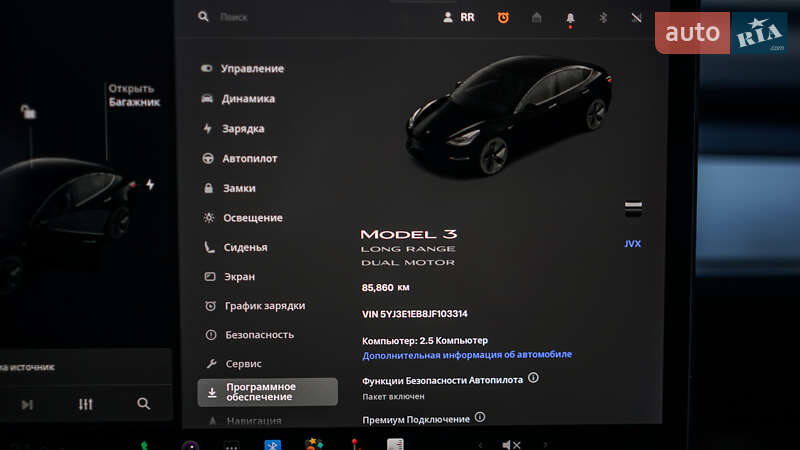Search media with the magnifier icon
The width and height of the screenshot is (800, 450).
tap(144, 404)
